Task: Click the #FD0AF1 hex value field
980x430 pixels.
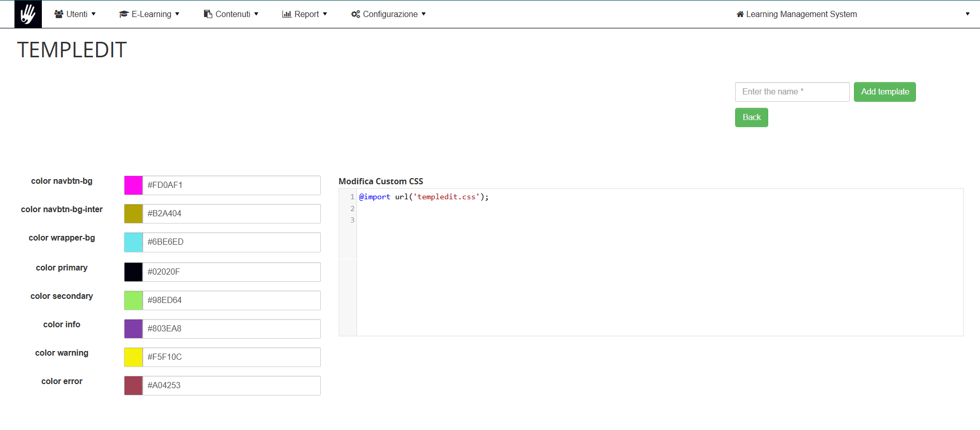Action: [231, 185]
